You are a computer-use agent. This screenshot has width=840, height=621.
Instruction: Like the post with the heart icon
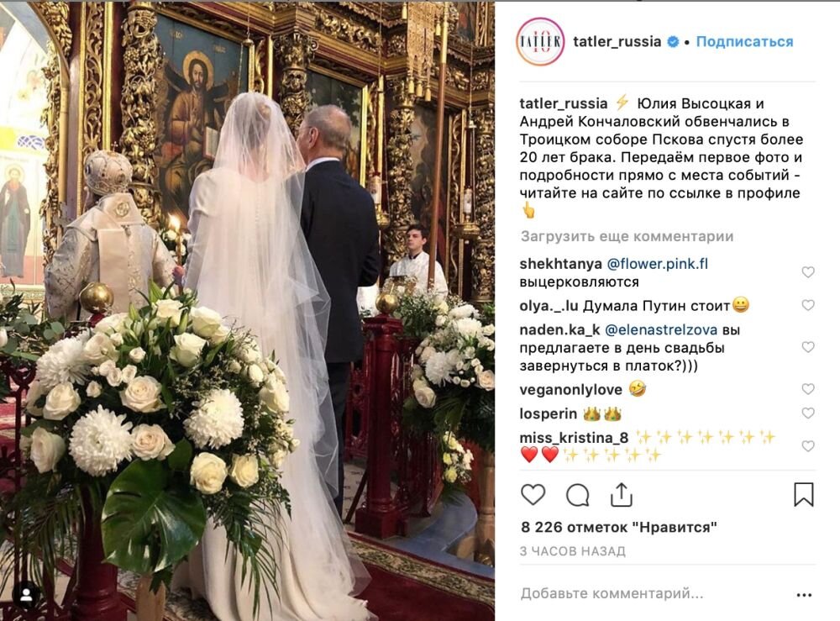point(533,494)
